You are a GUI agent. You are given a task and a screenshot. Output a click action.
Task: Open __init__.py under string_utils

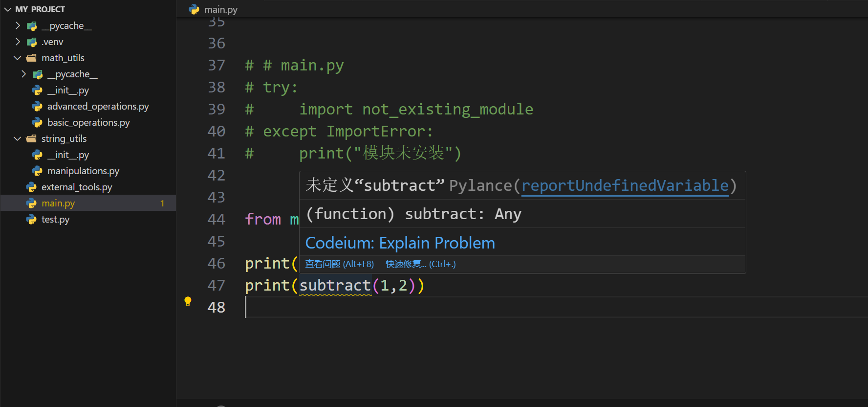(x=68, y=155)
